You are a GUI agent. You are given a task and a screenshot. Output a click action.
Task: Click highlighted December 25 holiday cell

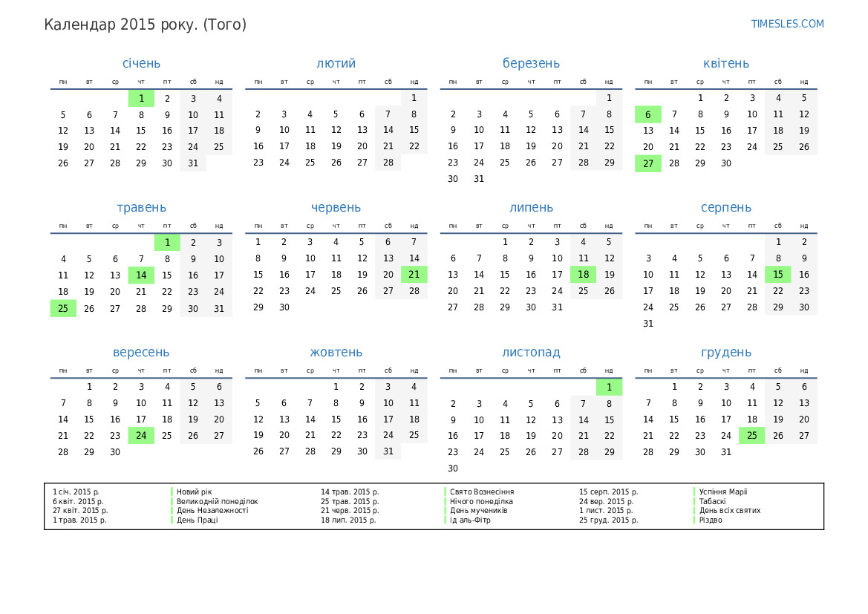[x=751, y=436]
